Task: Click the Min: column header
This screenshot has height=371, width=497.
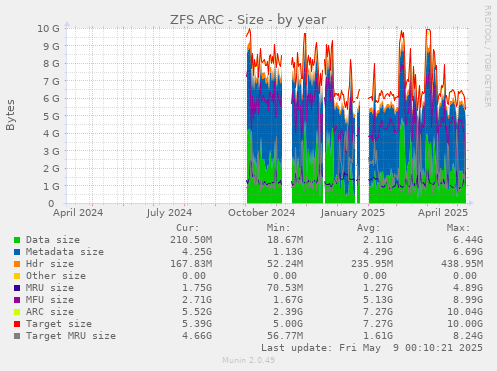Action: [278, 228]
